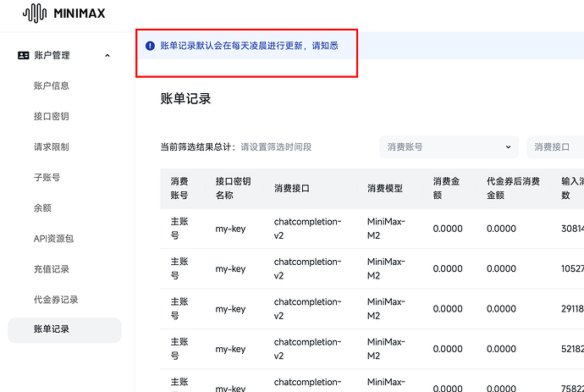Click the 主账号 cell in the second row
Image resolution: width=584 pixels, height=392 pixels.
[179, 268]
